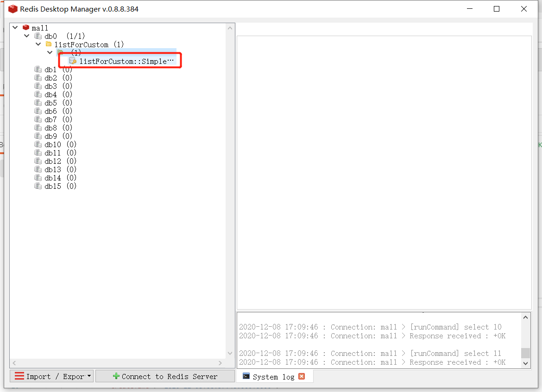Select the 'listForCustom (1)' label
The image size is (542, 392).
89,44
